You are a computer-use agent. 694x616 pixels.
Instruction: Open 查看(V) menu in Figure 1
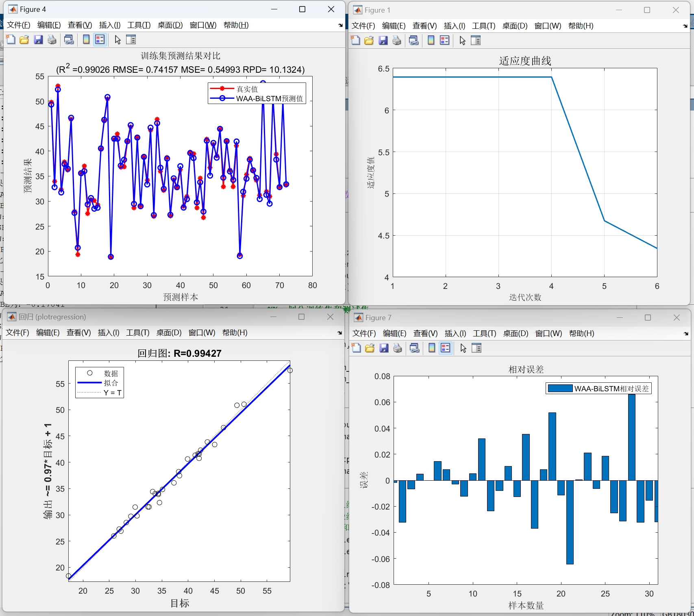click(425, 26)
